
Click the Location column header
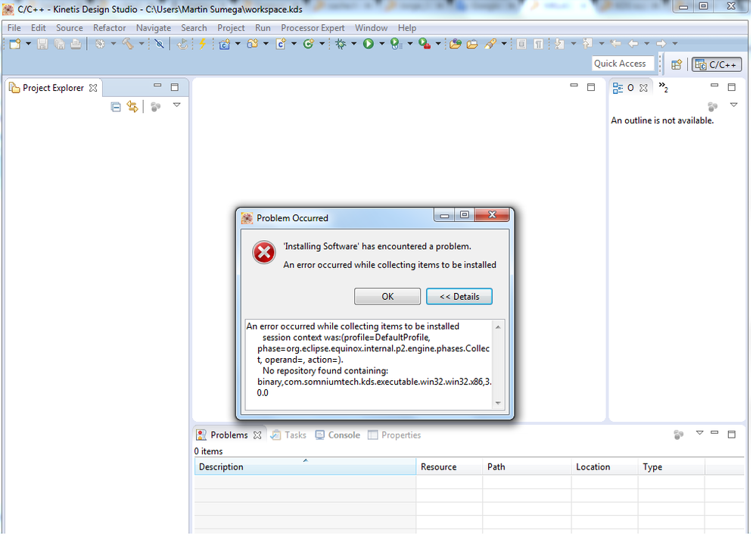[605, 467]
